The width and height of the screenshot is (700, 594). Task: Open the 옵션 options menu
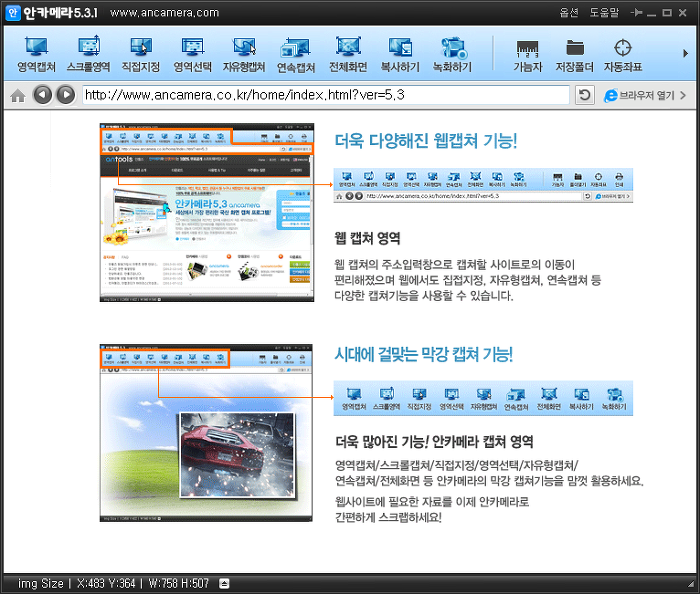click(x=568, y=12)
